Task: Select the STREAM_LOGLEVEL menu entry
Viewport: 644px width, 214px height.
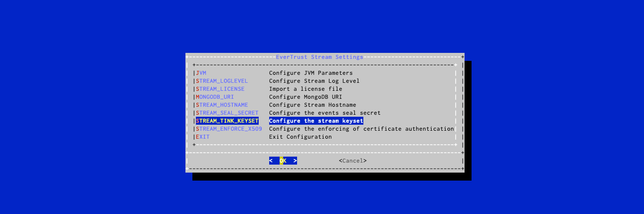Action: 222,81
